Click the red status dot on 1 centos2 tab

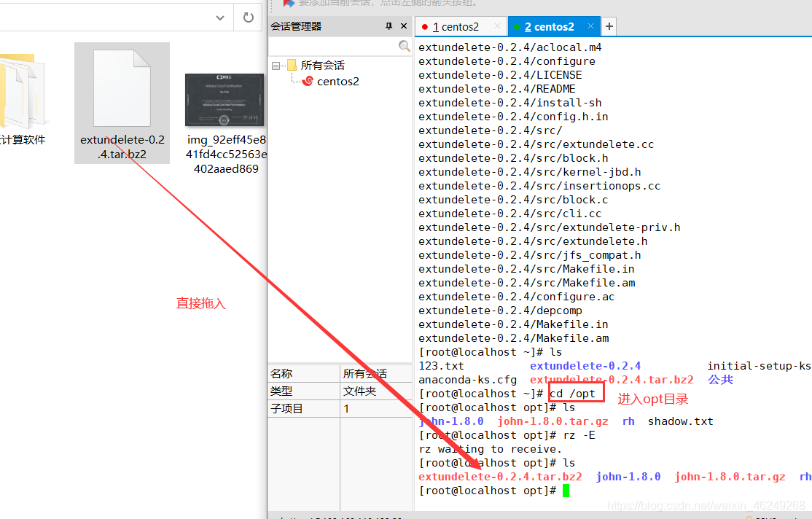pyautogui.click(x=425, y=27)
